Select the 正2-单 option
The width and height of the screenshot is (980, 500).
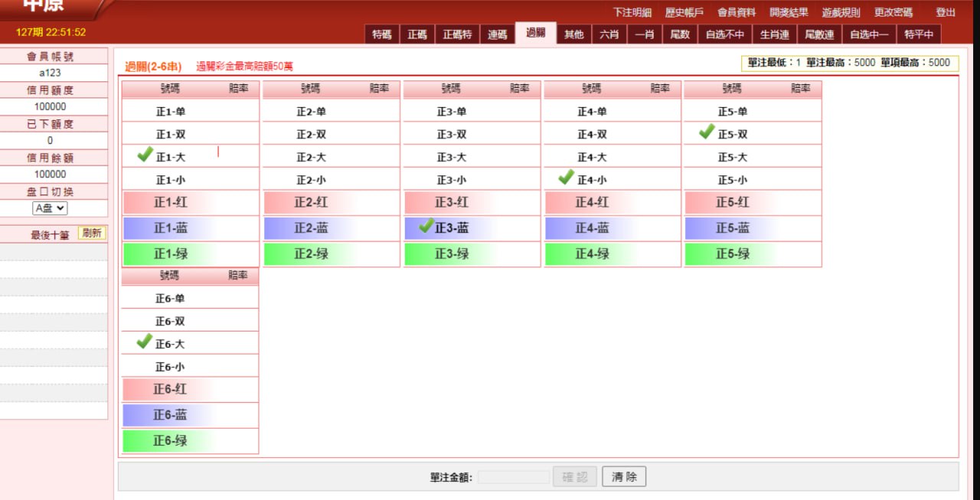(x=311, y=112)
